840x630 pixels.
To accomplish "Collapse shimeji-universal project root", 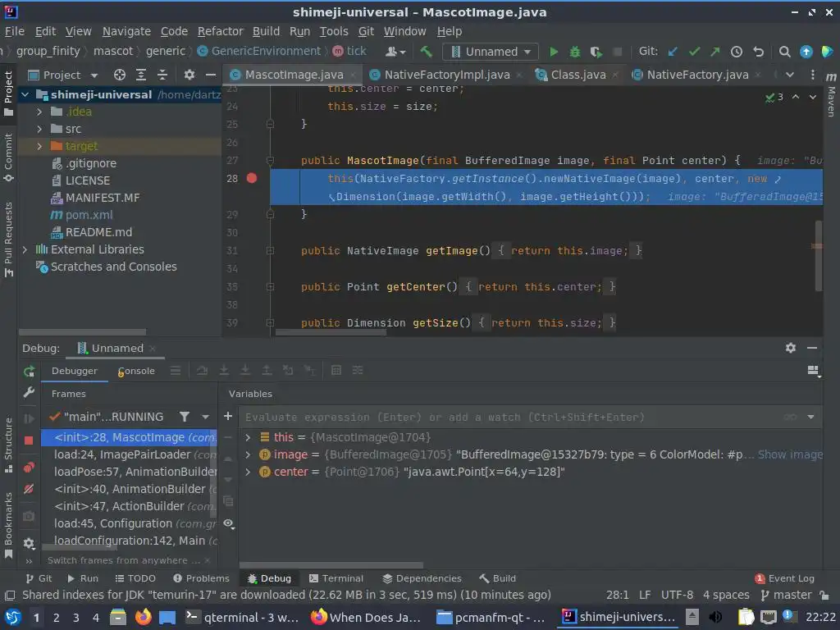I will click(x=25, y=95).
